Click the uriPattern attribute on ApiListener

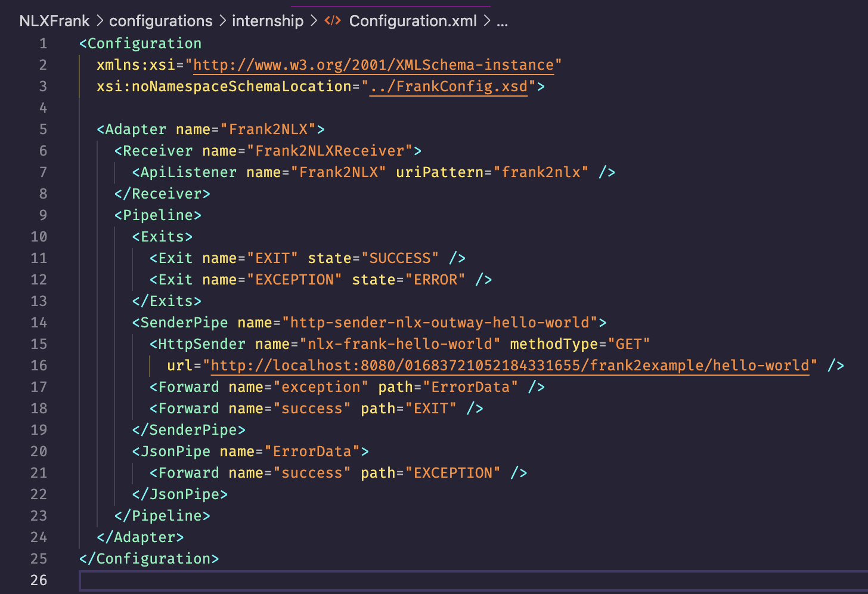click(439, 172)
